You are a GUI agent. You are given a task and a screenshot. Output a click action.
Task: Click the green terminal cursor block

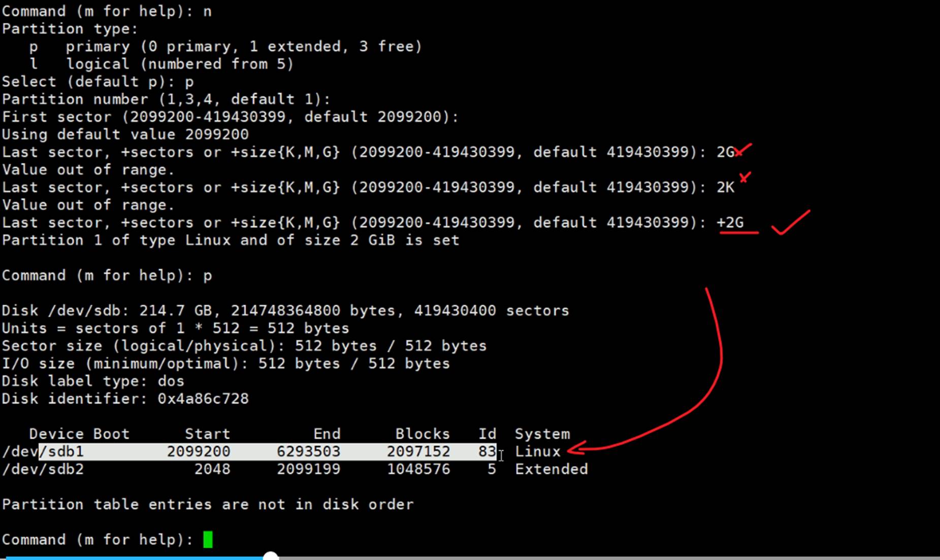point(208,539)
